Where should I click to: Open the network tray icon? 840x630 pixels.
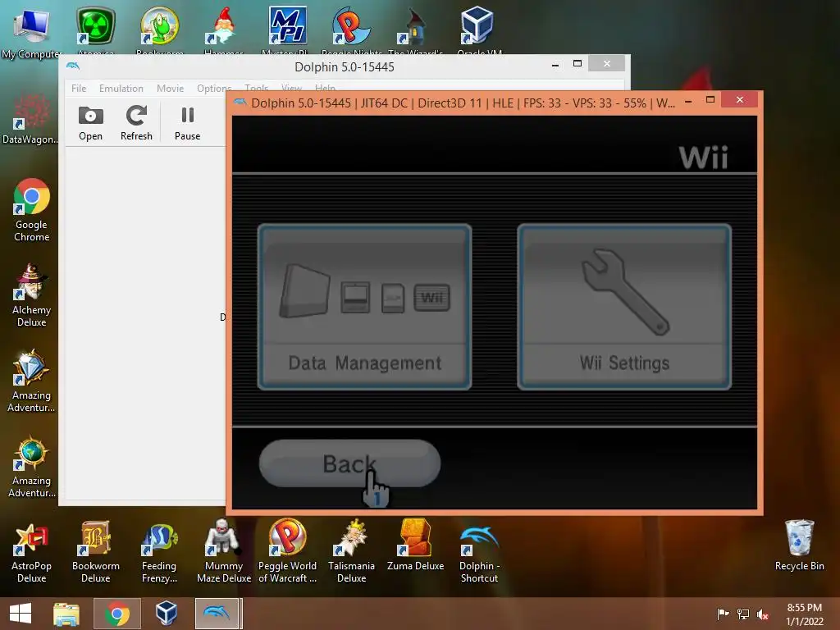743,614
